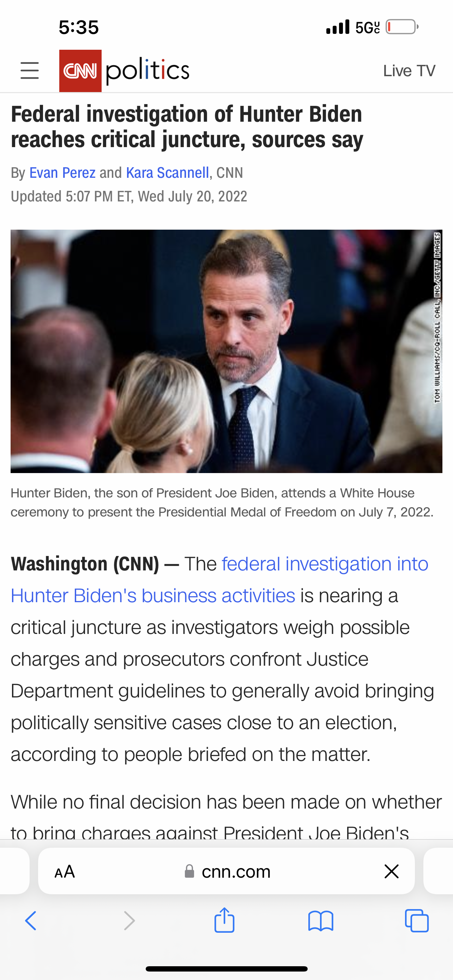Tap the battery indicator in status bar
453x980 pixels.
coord(402,27)
